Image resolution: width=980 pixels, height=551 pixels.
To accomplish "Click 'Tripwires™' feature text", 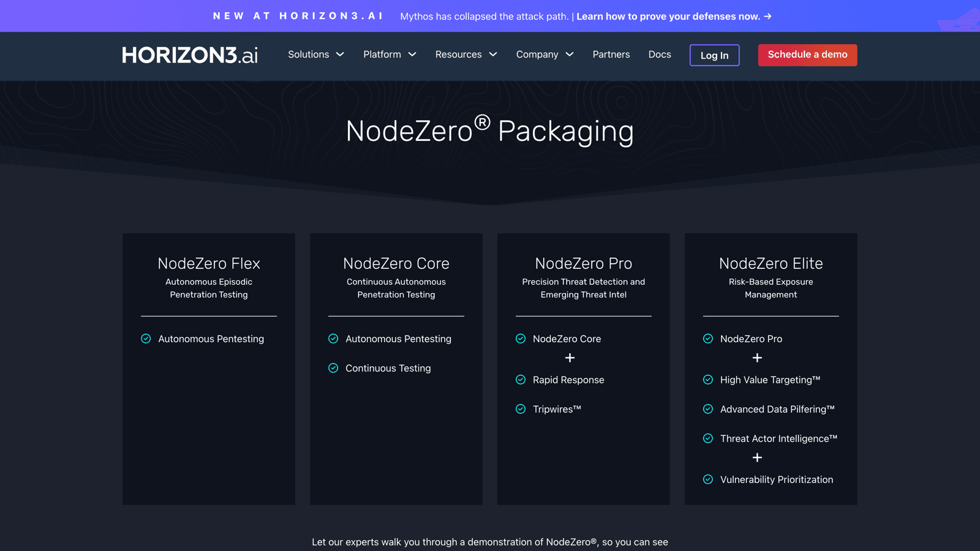I will [x=557, y=409].
